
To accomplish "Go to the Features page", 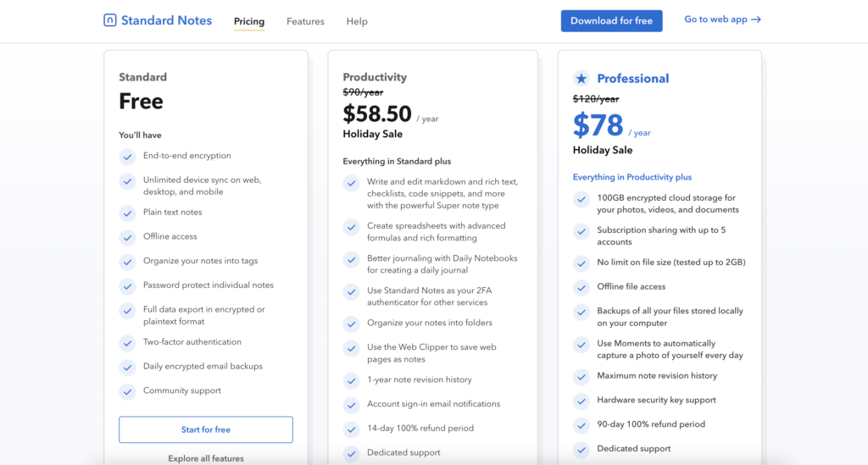I will (x=305, y=21).
